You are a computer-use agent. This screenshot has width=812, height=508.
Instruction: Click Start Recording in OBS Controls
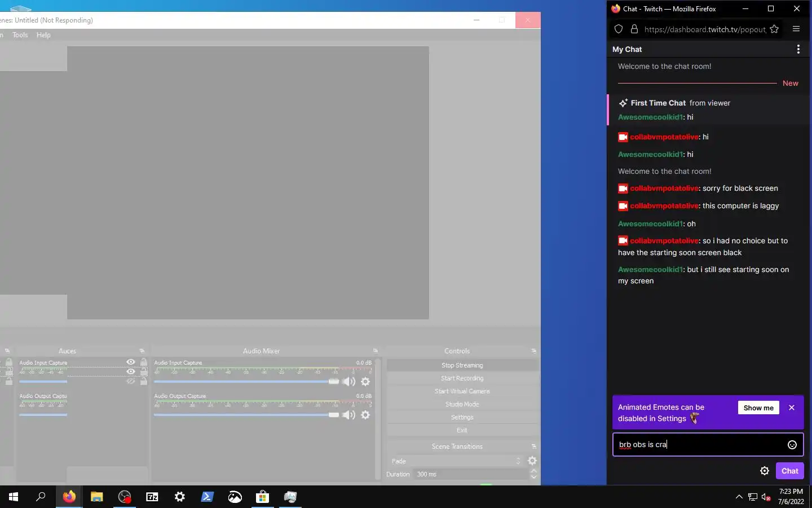462,378
